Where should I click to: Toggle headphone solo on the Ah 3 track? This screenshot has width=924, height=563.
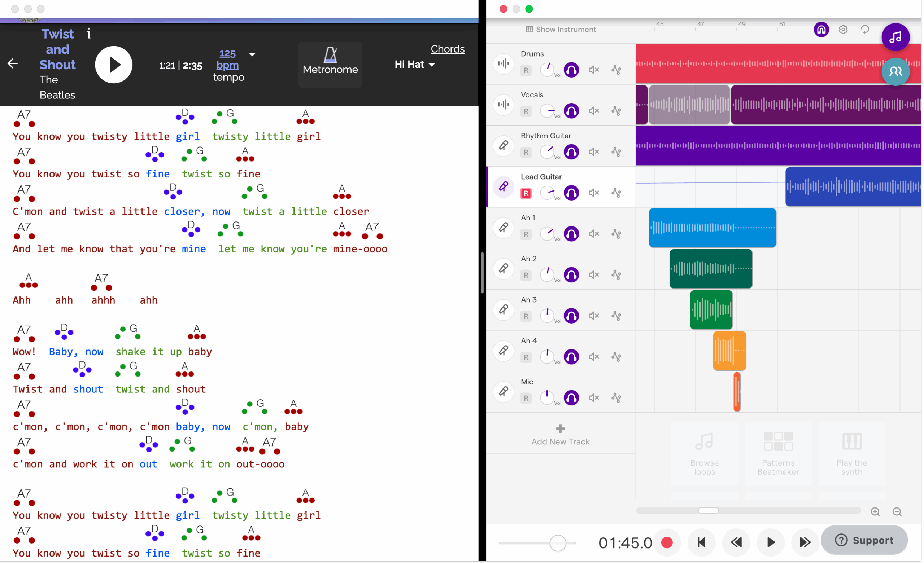(571, 316)
